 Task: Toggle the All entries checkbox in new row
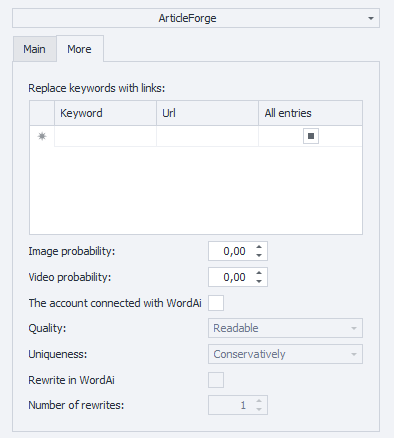click(x=311, y=136)
